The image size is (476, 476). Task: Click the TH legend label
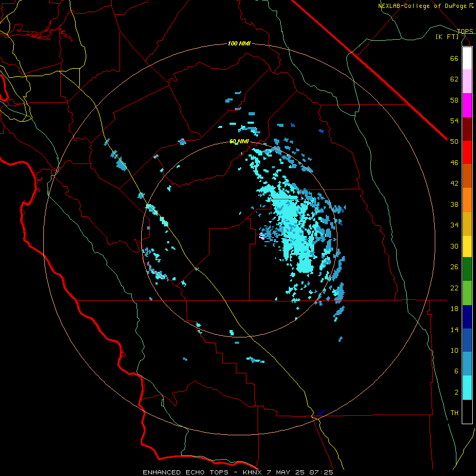click(454, 413)
